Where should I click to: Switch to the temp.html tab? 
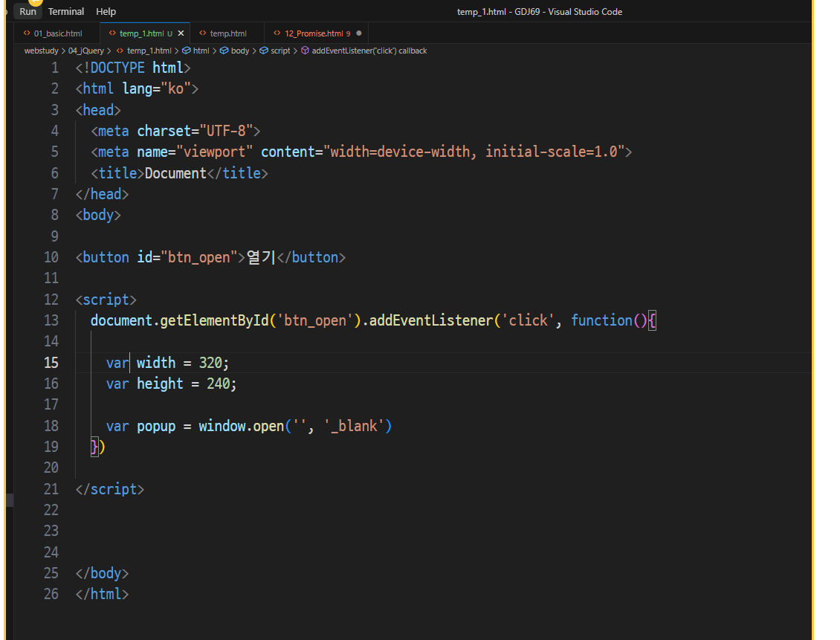(228, 33)
